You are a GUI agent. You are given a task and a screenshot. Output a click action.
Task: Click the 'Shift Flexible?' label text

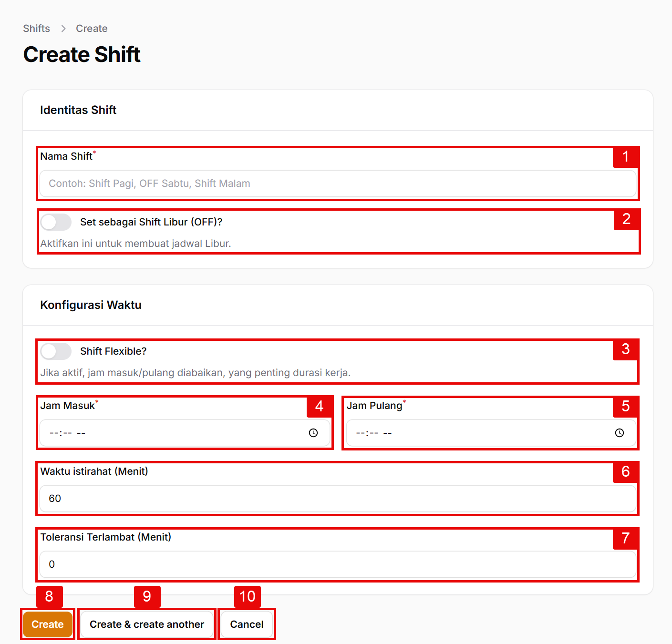pos(113,351)
